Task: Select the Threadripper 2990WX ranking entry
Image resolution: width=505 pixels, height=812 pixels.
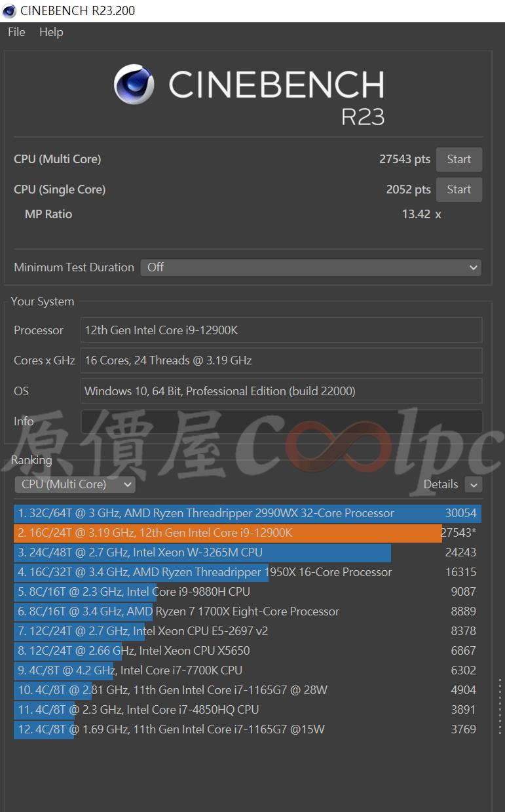Action: click(248, 513)
